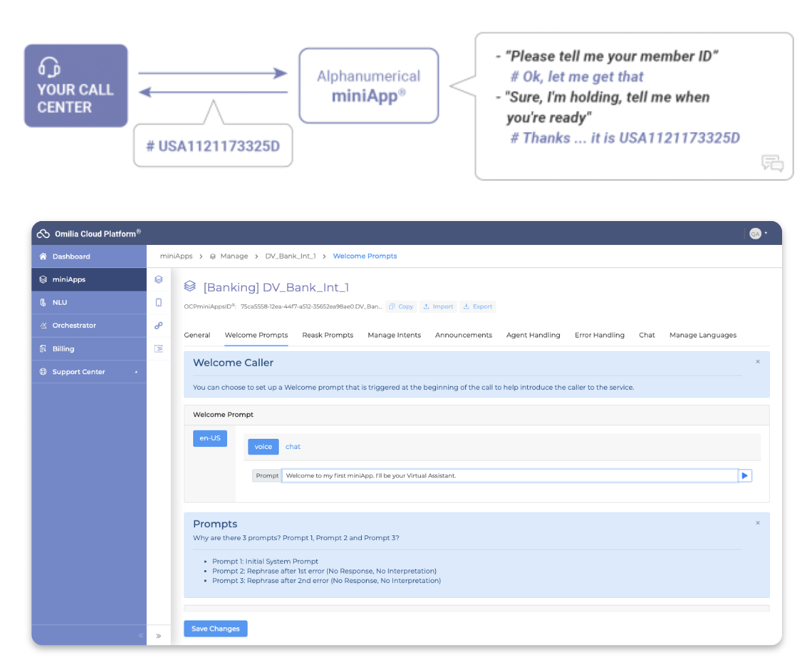
Task: Click the link chain icon in secondary sidebar
Action: [x=158, y=325]
